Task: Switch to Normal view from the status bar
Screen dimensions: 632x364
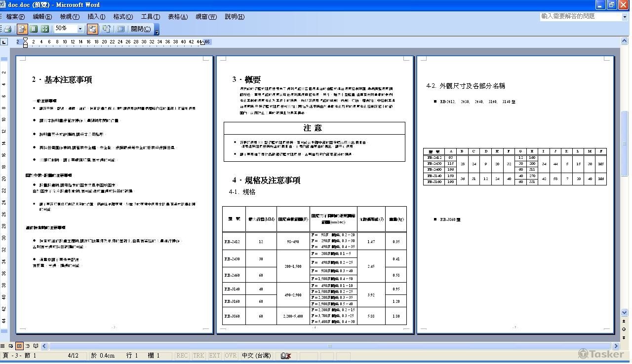Action: [x=2, y=346]
